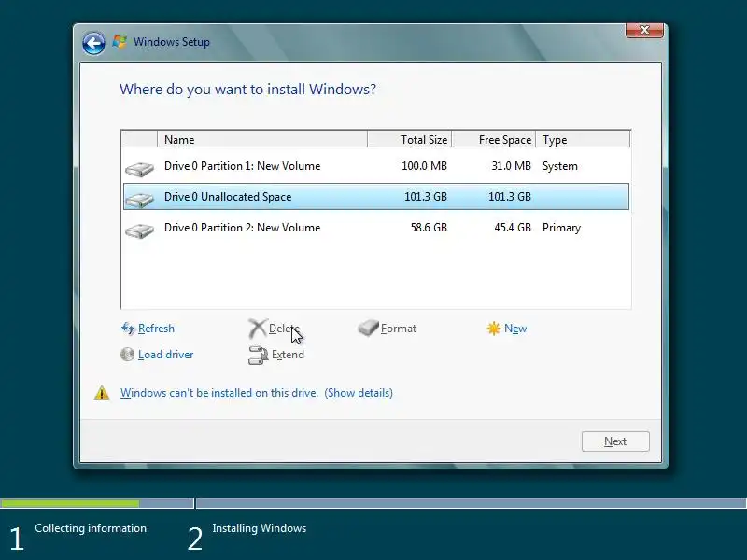Click the 101.3 GB Free Space cell
747x560 pixels.
click(509, 197)
